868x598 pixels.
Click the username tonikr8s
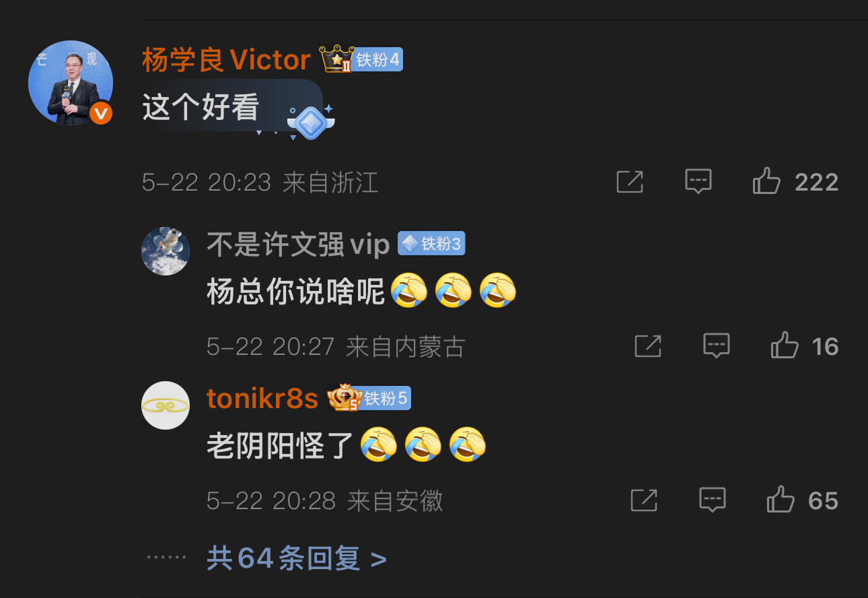click(262, 399)
